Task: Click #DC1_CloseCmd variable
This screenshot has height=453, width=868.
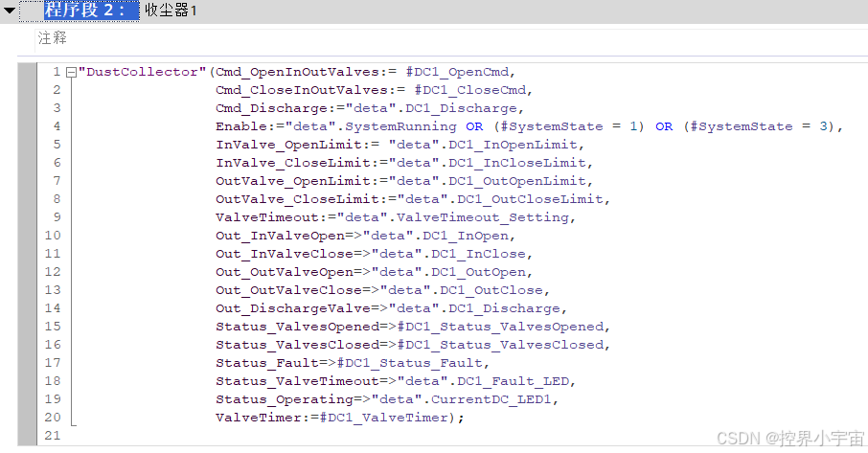Action: coord(470,90)
